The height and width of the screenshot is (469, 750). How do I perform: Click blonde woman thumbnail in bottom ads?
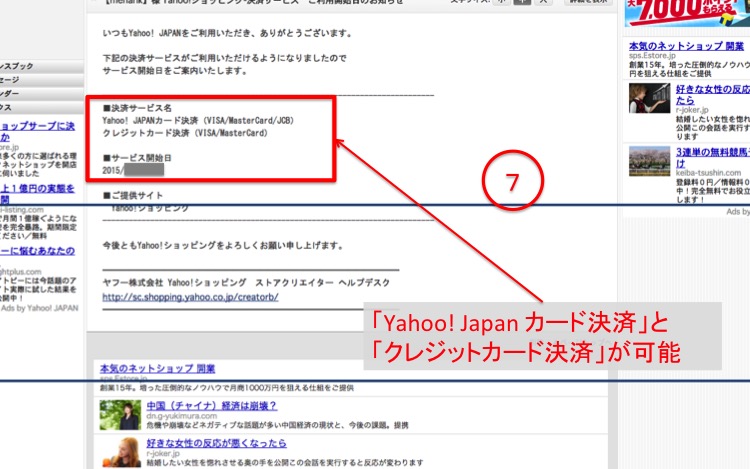pyautogui.click(x=120, y=452)
